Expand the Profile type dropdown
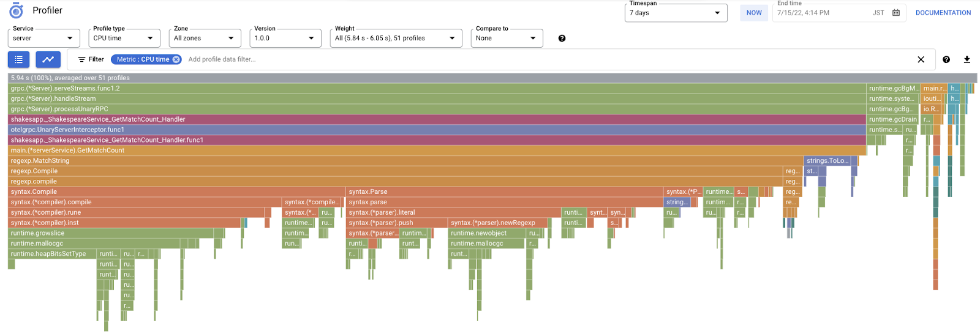980x334 pixels. (x=124, y=38)
